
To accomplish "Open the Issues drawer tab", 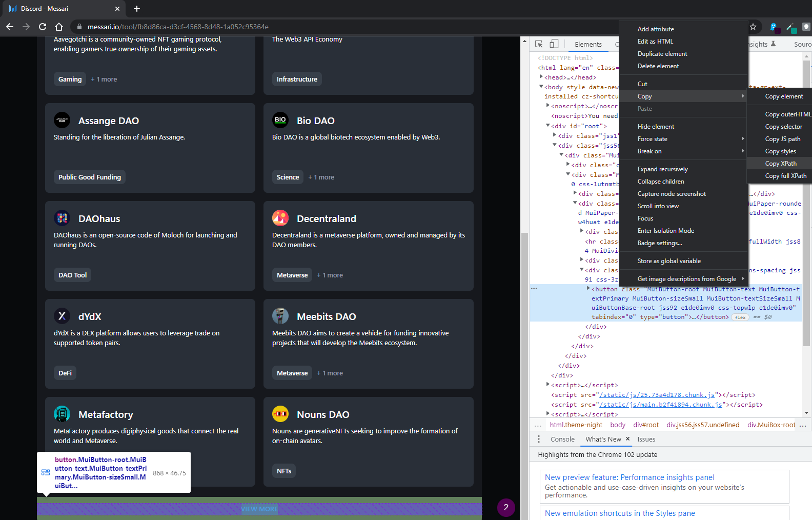I will coord(646,439).
